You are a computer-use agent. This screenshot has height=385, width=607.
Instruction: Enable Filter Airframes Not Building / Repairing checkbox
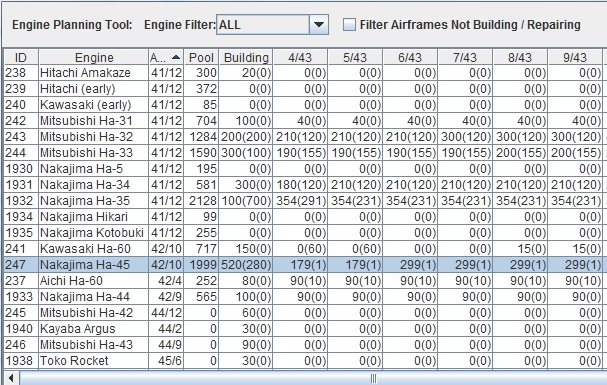coord(349,25)
